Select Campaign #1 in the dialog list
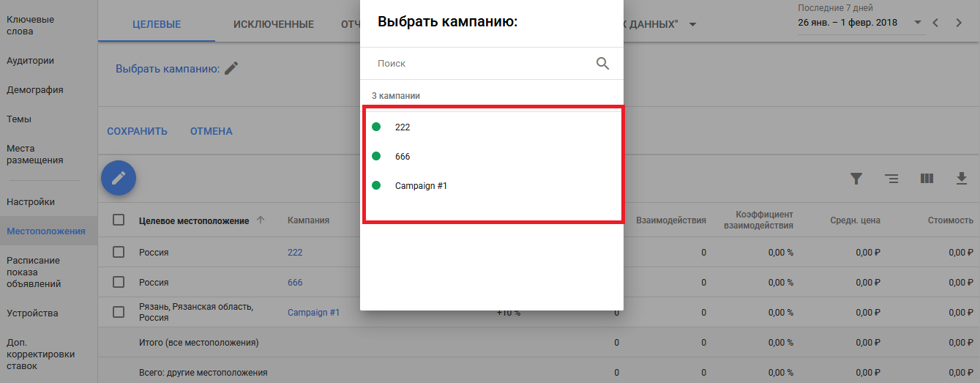The image size is (980, 383). coord(492,185)
